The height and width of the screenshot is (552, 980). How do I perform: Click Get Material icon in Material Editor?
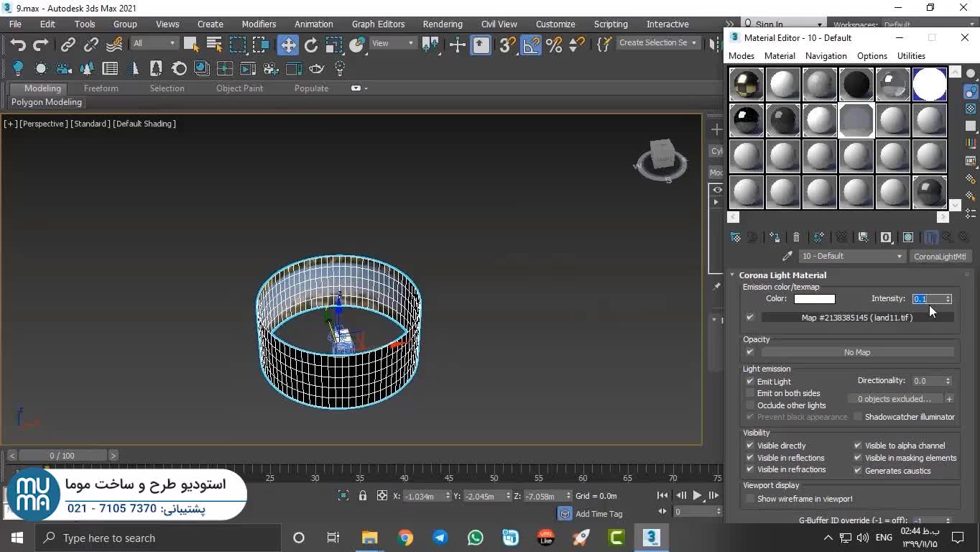point(736,237)
